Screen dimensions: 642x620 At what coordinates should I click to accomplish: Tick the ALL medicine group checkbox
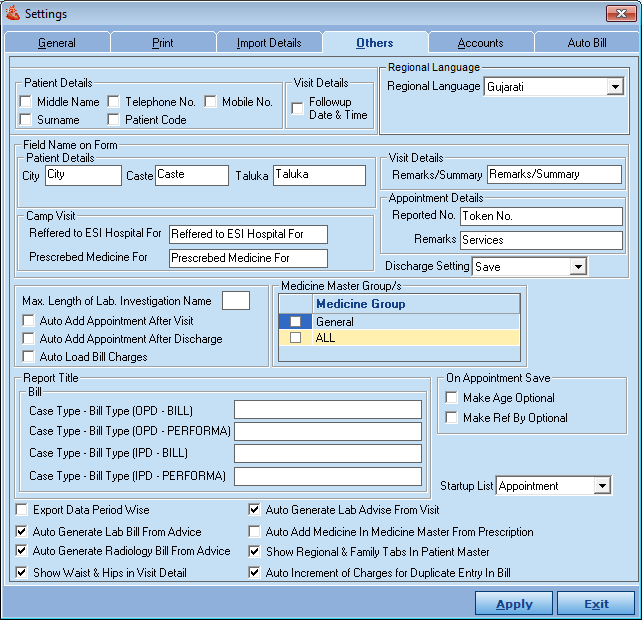[x=295, y=338]
